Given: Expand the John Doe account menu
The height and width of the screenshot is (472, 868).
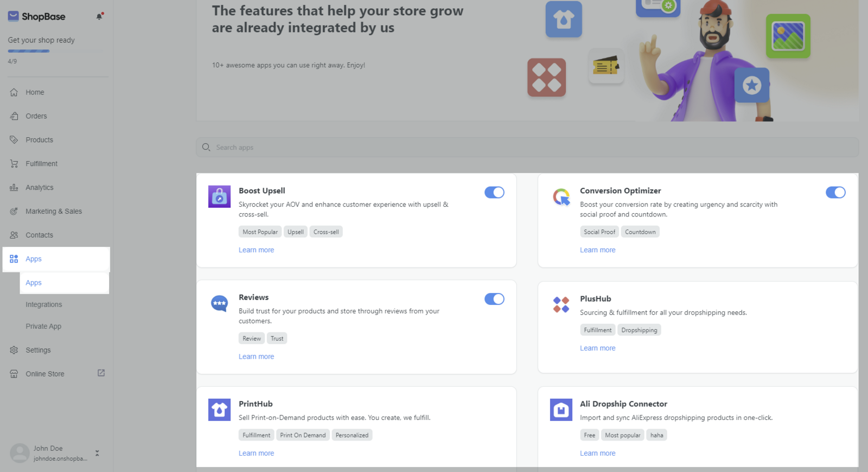Looking at the screenshot, I should (97, 453).
